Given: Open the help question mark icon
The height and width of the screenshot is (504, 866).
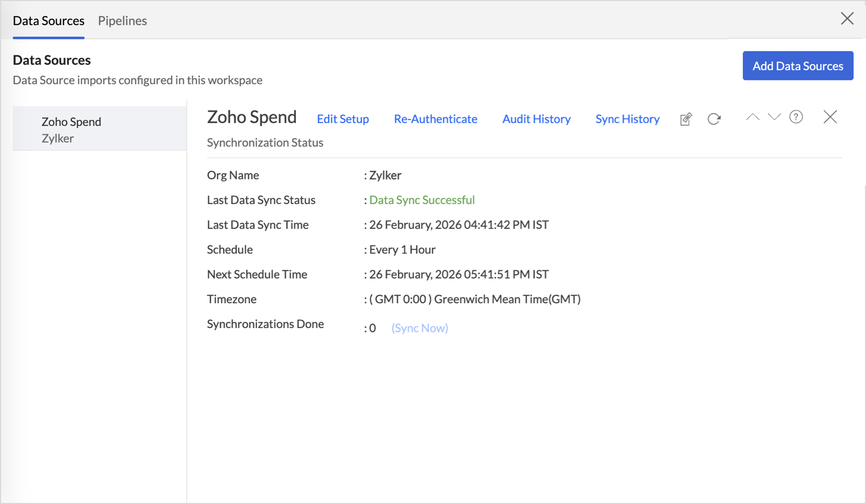Looking at the screenshot, I should point(796,117).
